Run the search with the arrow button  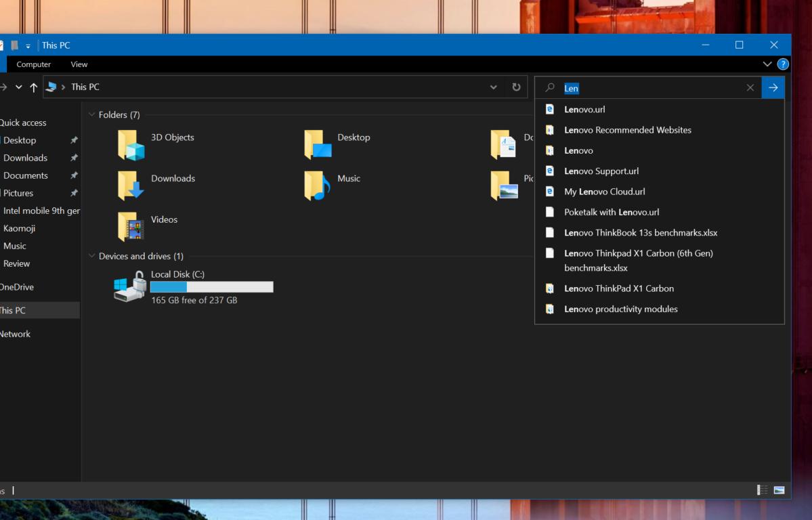point(773,87)
